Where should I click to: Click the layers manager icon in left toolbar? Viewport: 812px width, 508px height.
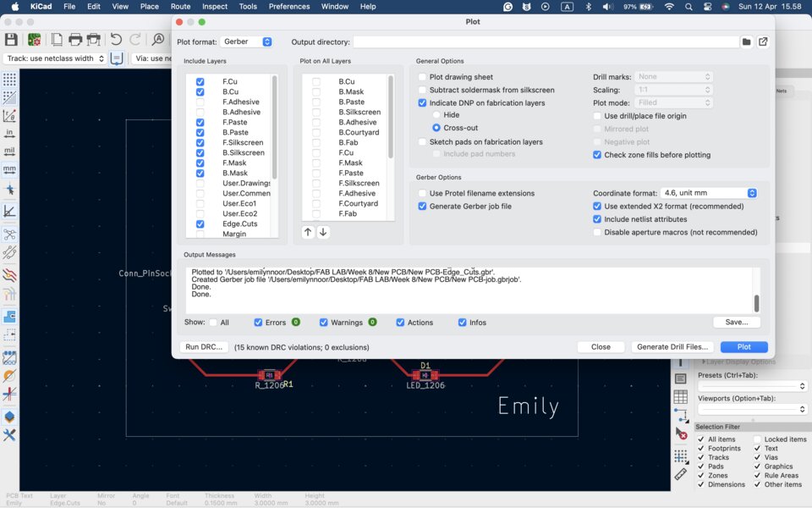click(x=9, y=417)
